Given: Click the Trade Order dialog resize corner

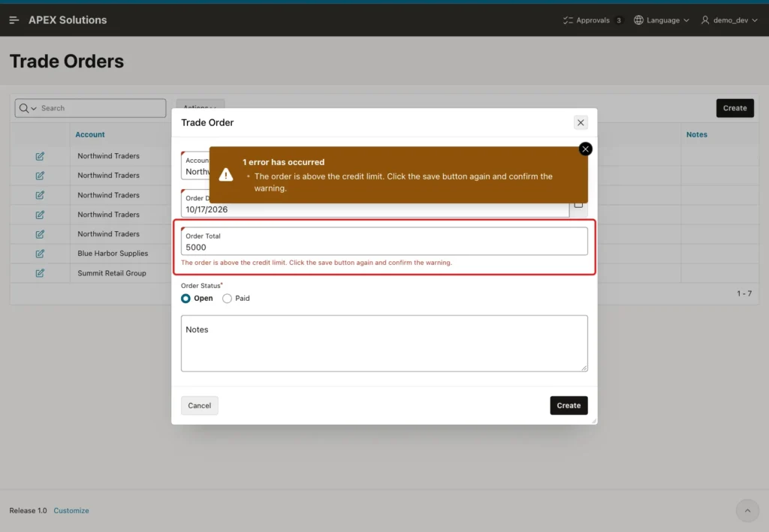Looking at the screenshot, I should (x=594, y=421).
